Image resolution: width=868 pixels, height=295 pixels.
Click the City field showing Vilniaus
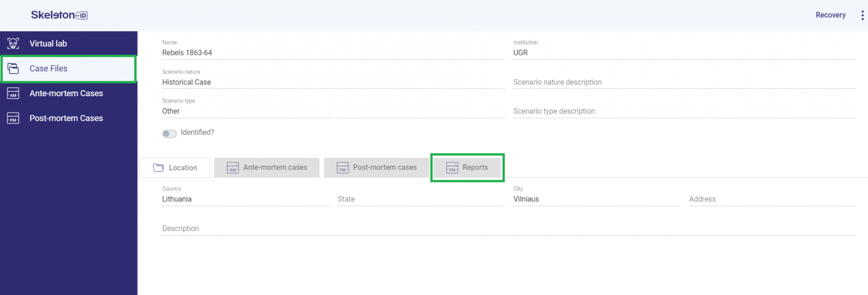point(596,199)
